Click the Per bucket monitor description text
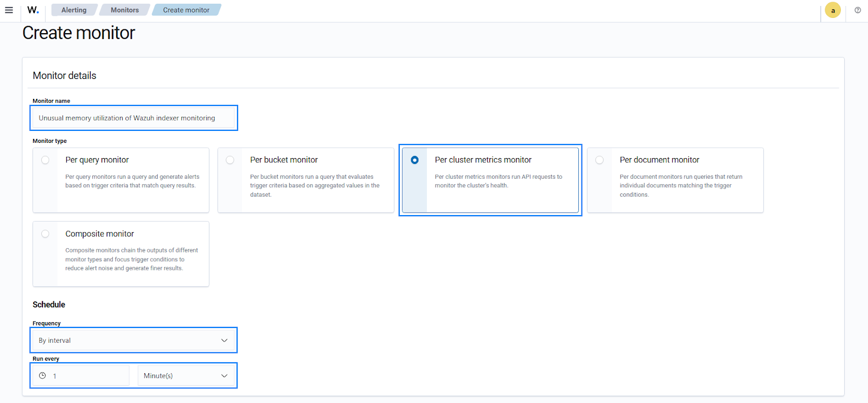 (315, 185)
